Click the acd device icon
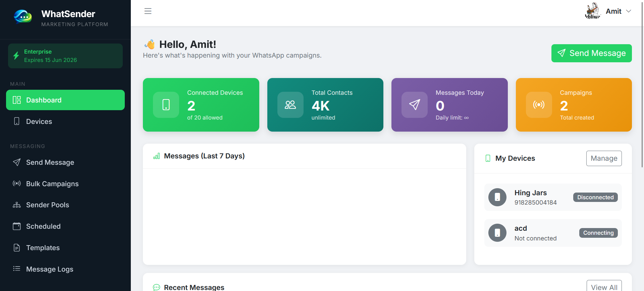 (497, 233)
